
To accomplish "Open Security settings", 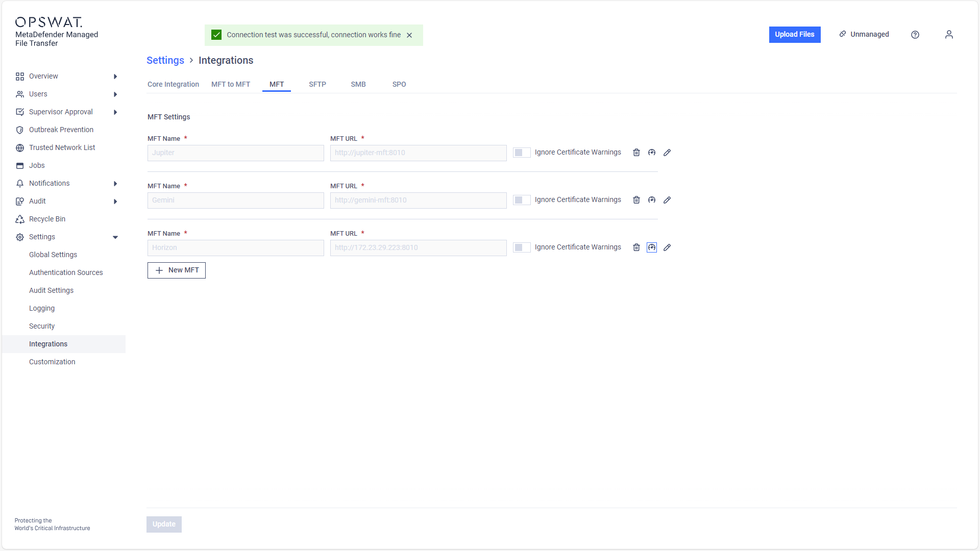I will [42, 327].
